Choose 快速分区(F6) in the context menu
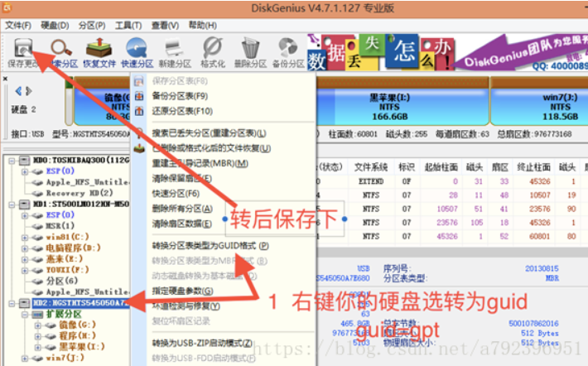The image size is (588, 366). pos(176,194)
